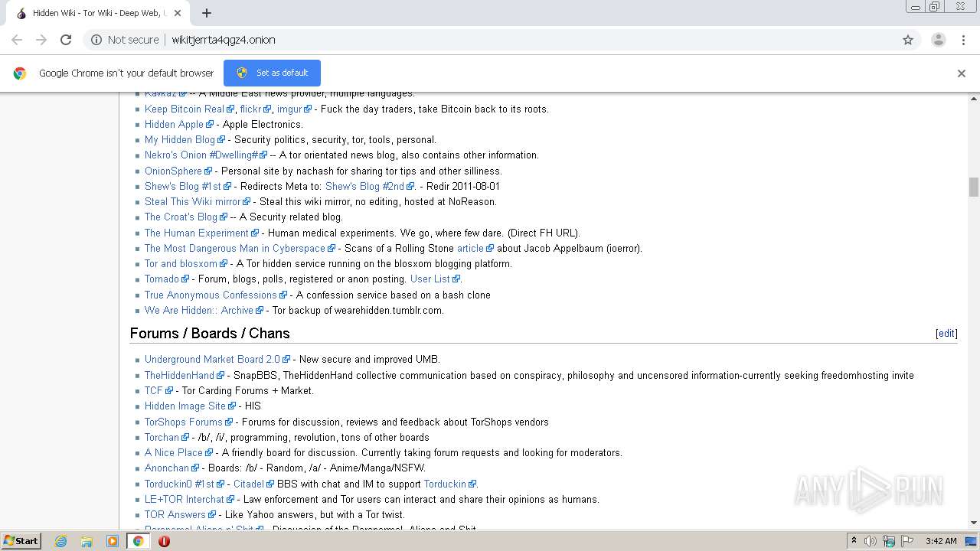Open the Action Center flag icon

pos(907,541)
